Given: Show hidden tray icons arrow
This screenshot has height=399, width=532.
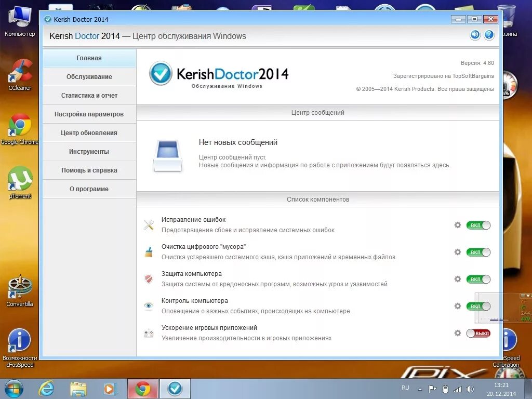Looking at the screenshot, I should click(x=420, y=389).
